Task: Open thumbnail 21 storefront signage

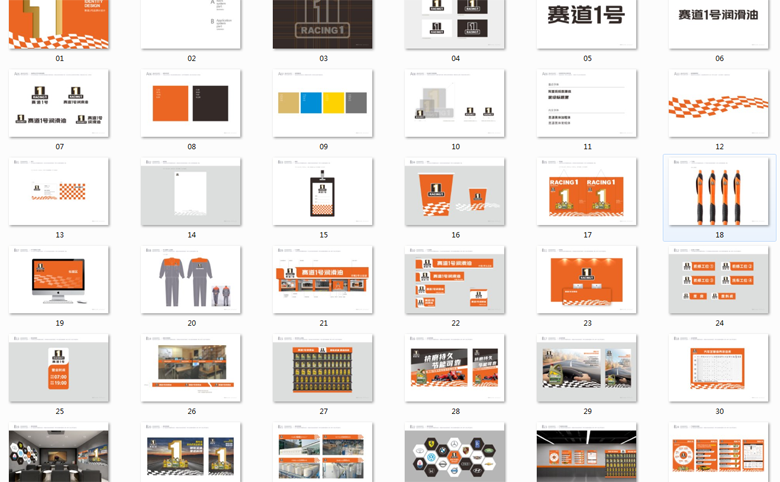Action: 323,280
